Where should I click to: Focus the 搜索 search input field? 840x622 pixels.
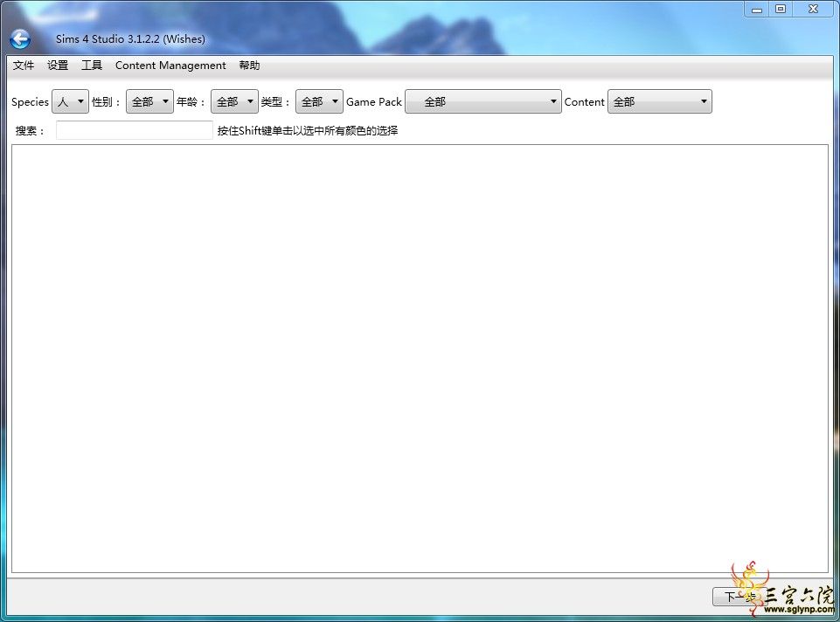coord(135,130)
